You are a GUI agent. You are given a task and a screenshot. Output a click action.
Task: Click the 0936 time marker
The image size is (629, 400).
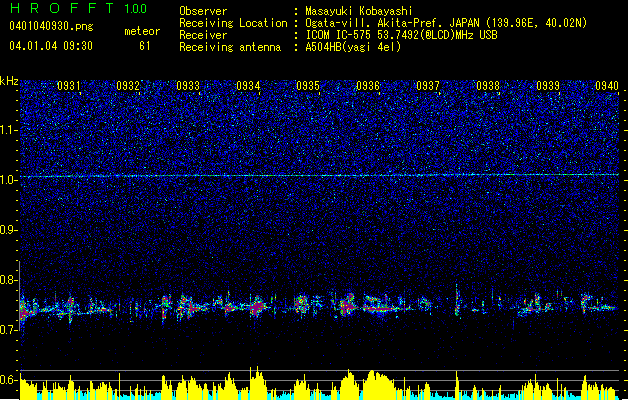(x=368, y=85)
